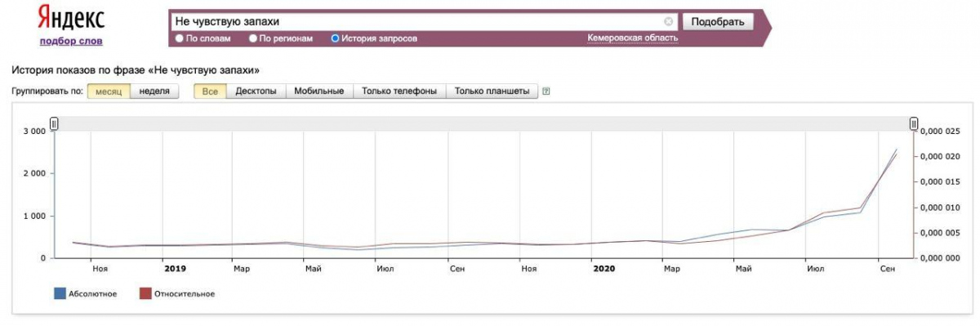Switch to the Только телефоны tab

399,92
